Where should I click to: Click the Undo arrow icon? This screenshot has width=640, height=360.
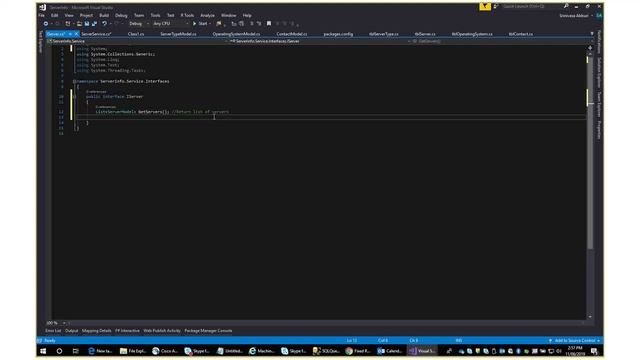(x=104, y=24)
